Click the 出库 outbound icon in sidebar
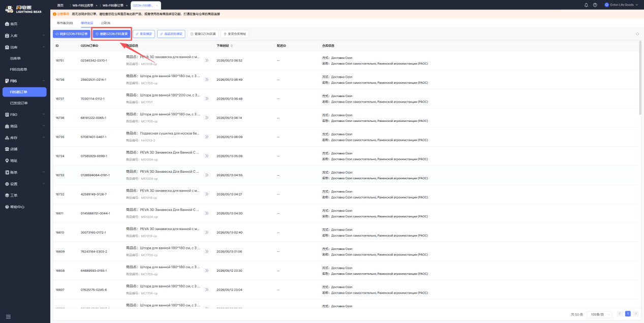644x323 pixels. (7, 47)
